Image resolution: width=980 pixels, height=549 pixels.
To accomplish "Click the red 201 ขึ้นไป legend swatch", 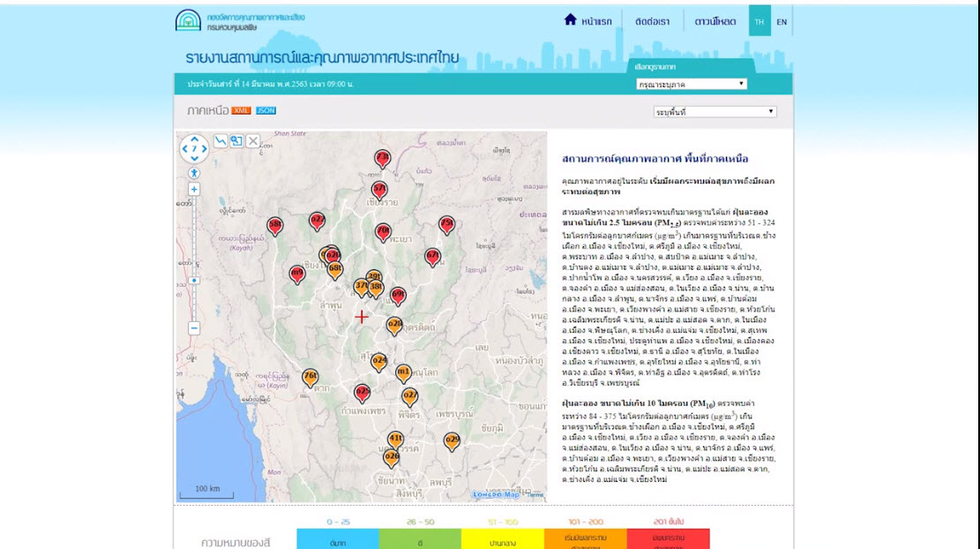I will pos(668,539).
